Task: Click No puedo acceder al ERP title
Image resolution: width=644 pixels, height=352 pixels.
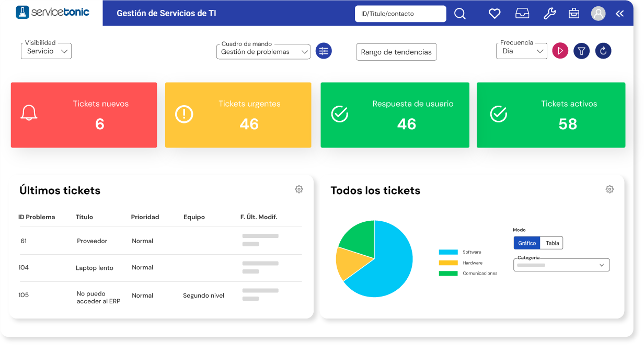Action: [98, 298]
